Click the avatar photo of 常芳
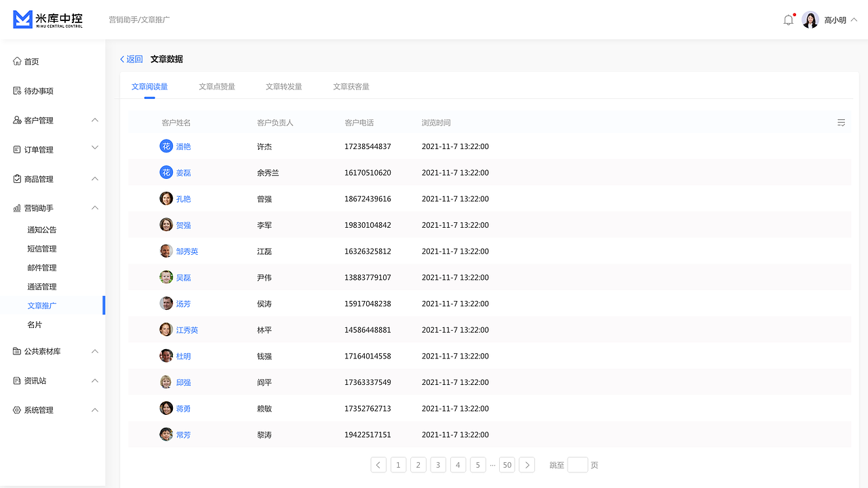868x488 pixels. [x=166, y=434]
